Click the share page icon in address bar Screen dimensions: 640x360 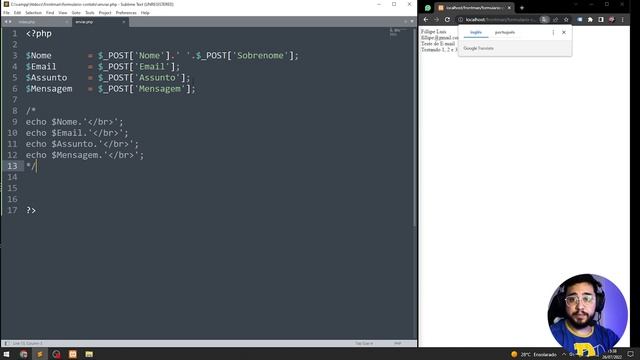click(556, 20)
